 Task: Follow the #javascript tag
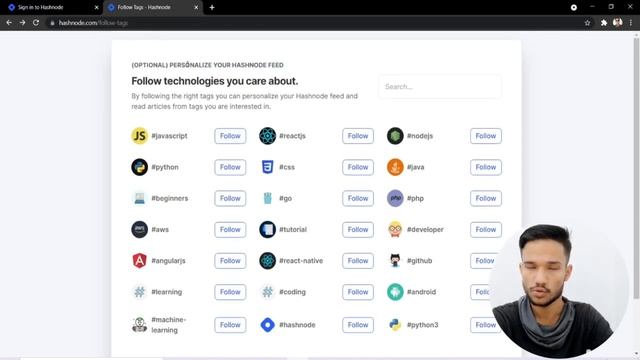point(230,136)
